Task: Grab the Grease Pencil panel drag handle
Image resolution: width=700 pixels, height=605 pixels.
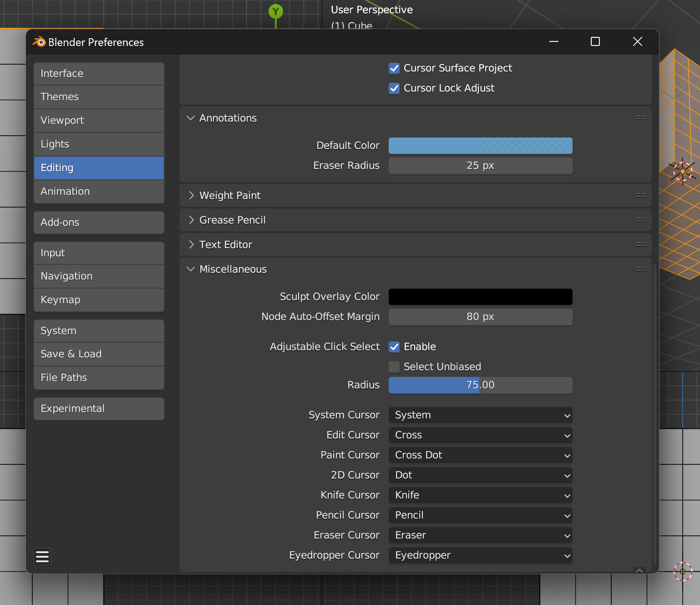Action: (641, 220)
